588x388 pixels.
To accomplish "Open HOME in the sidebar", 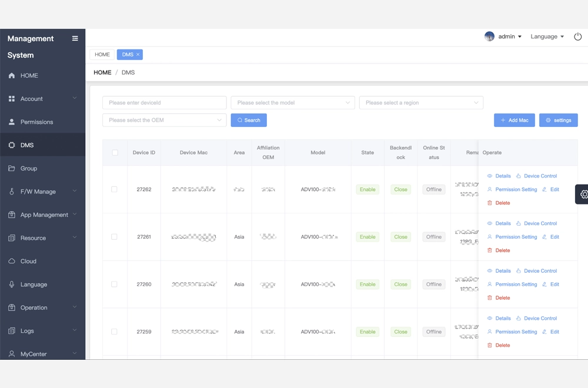I will (x=42, y=75).
